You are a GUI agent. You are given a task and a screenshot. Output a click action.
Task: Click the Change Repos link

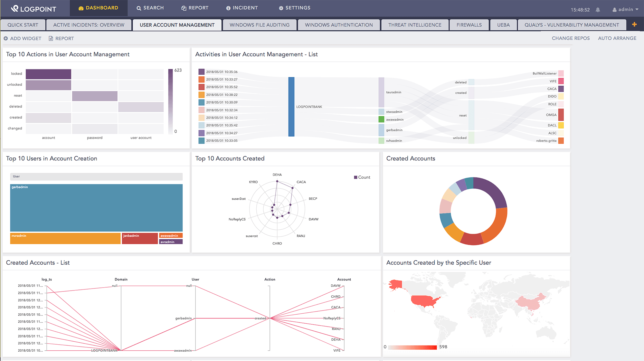[570, 38]
